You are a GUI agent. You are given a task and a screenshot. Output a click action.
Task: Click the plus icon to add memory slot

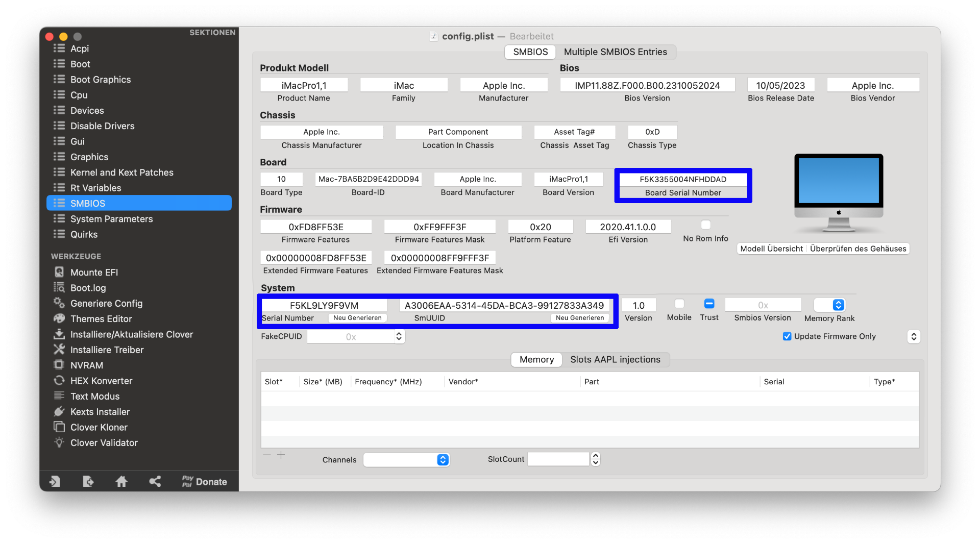[281, 455]
